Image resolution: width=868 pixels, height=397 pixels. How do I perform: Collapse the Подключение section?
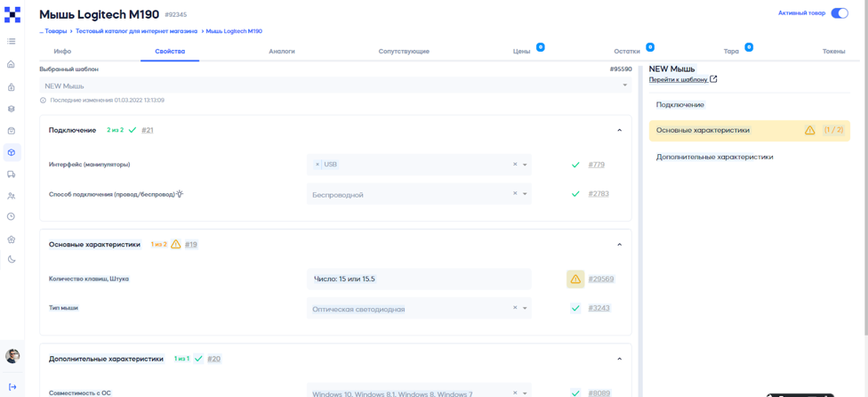[x=620, y=130]
